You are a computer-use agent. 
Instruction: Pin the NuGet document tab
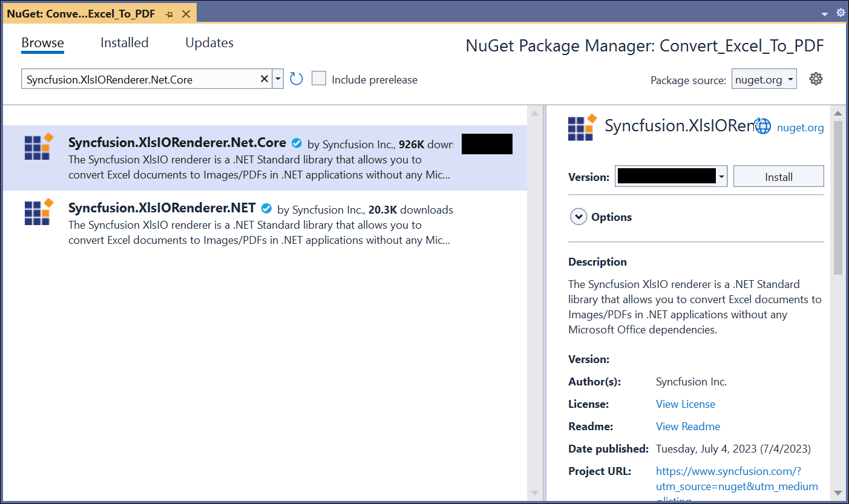[x=169, y=14]
